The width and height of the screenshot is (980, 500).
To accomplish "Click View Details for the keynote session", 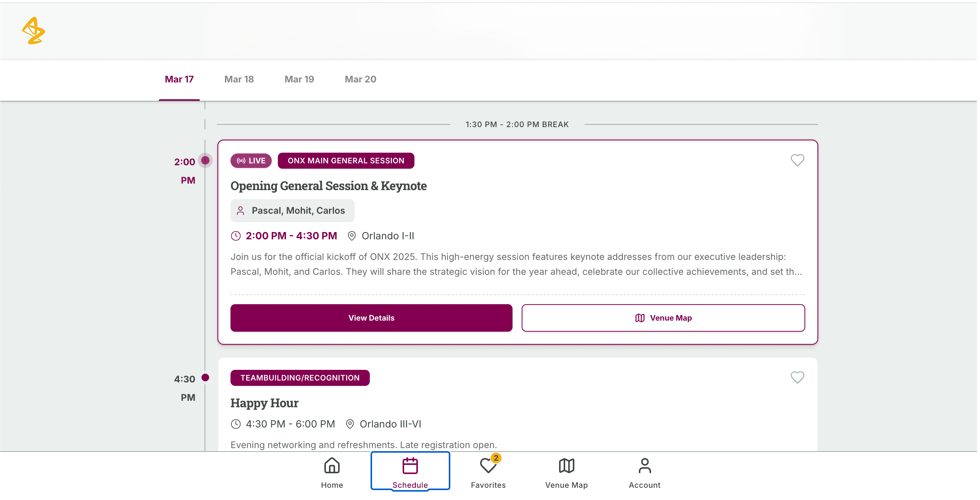I will coord(371,318).
